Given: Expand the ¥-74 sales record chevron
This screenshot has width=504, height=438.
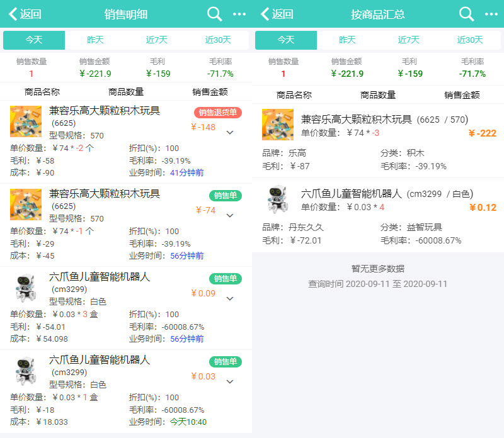Looking at the screenshot, I should [x=229, y=215].
